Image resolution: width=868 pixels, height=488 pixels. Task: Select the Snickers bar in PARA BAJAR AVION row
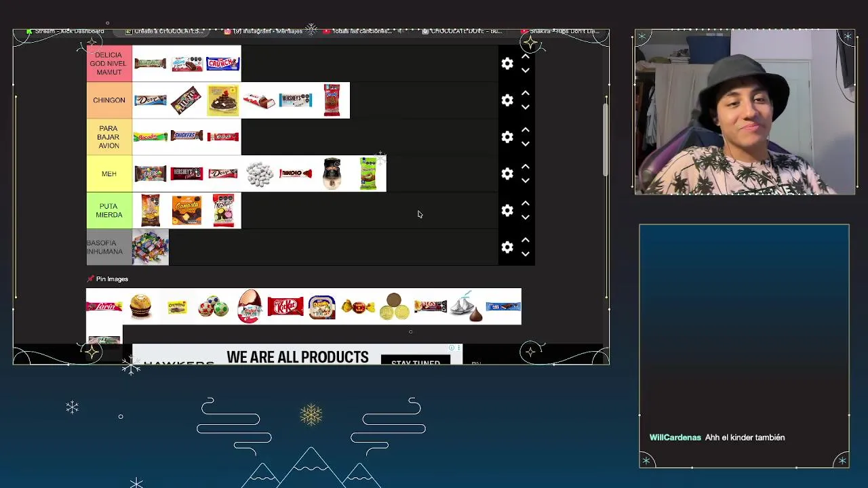(186, 137)
